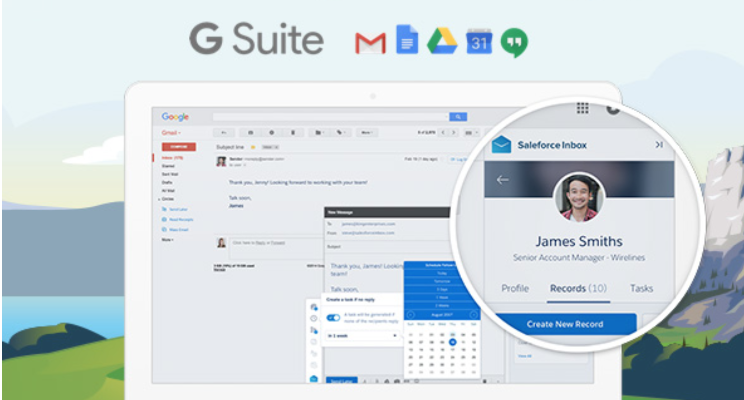Click the highlighted date in the August calendar
The image size is (744, 400).
click(x=453, y=342)
